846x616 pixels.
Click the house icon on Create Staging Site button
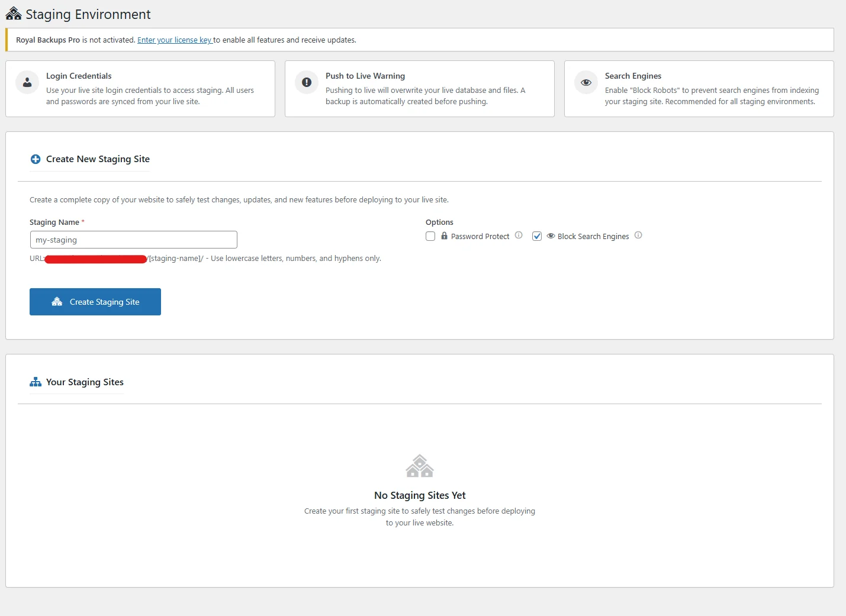(x=57, y=301)
